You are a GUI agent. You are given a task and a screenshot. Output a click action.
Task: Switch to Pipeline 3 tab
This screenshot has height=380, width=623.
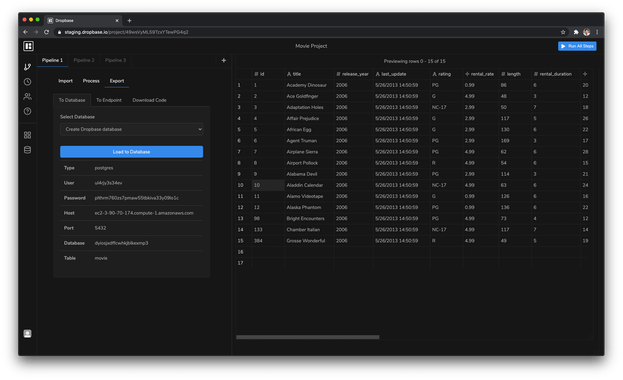115,60
